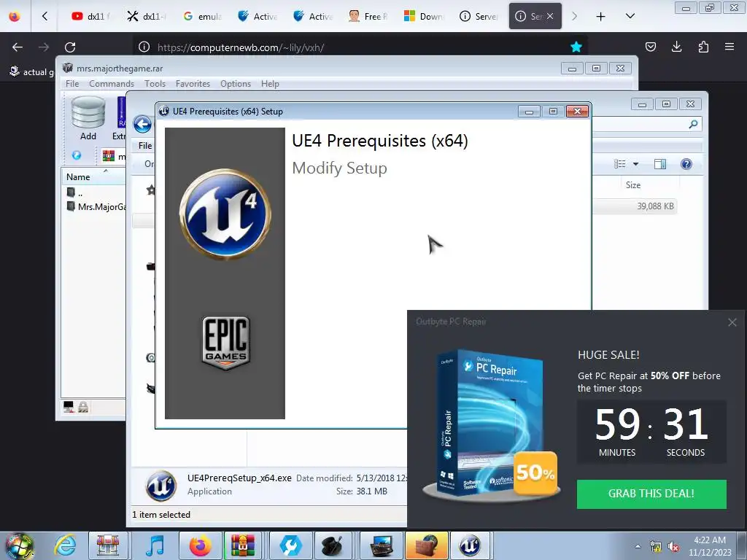Screen dimensions: 747x560
Task: Change view with the Explorer views icon
Action: pos(620,164)
